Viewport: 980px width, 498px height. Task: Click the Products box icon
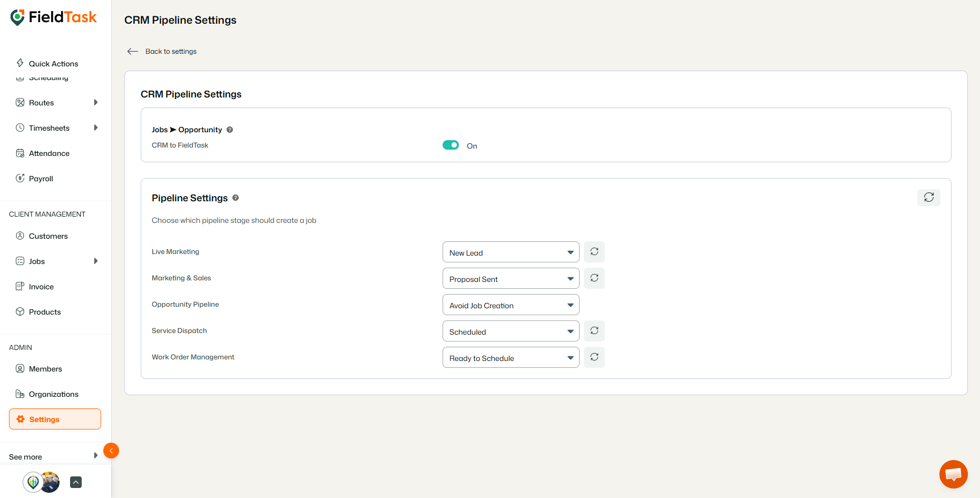20,311
